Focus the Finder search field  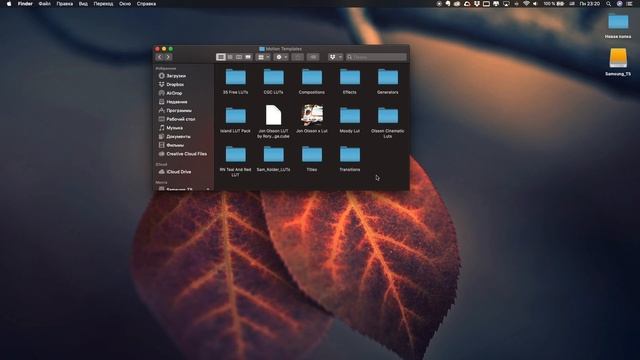376,57
